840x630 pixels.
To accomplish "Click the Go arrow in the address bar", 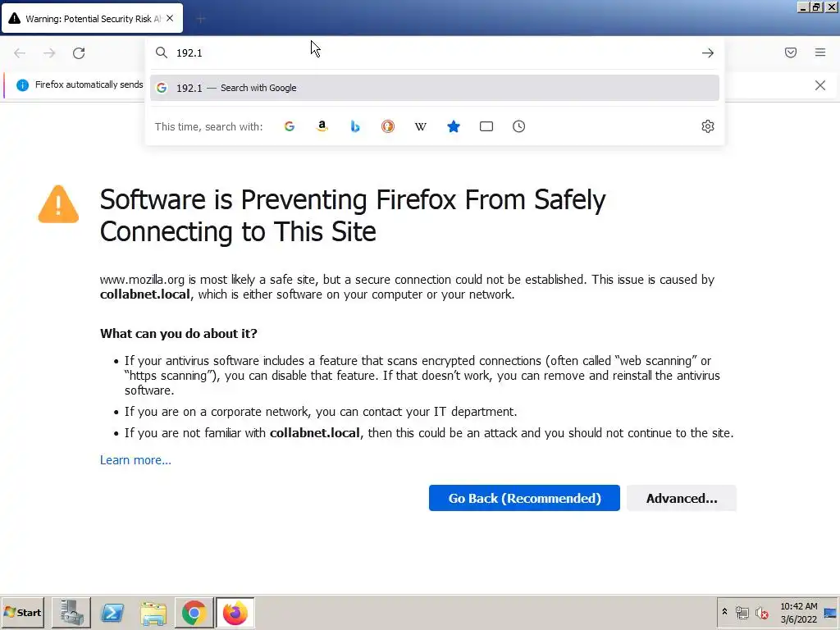I will coord(708,53).
